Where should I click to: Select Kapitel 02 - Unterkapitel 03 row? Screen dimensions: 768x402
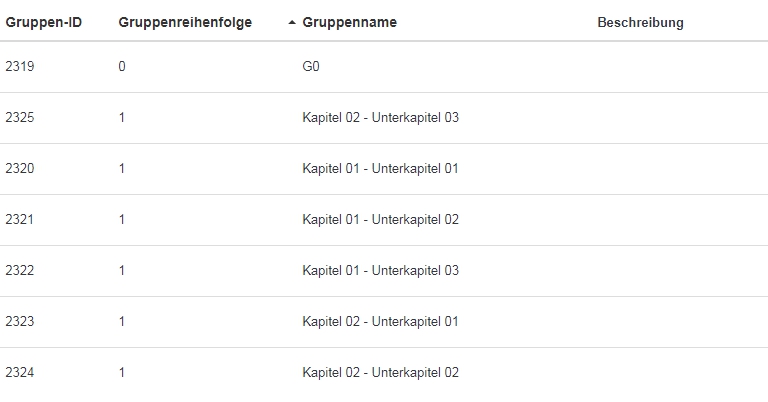tap(380, 118)
